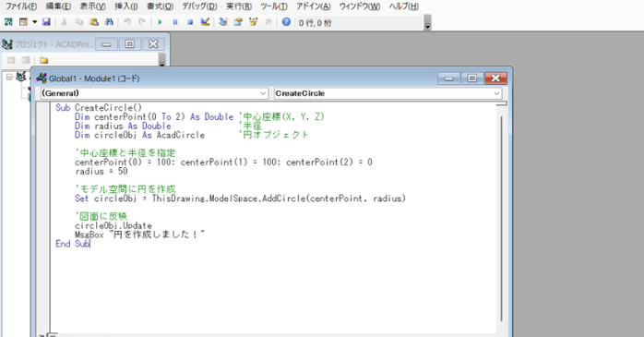Open Project panel toolbar options arrow
644x337 pixels.
[x=161, y=60]
